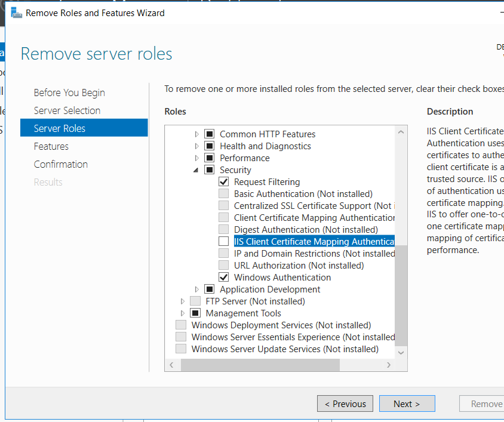This screenshot has height=422, width=504.
Task: Toggle IIS Client Certificate Mapping Authentication checkbox
Action: coord(224,242)
